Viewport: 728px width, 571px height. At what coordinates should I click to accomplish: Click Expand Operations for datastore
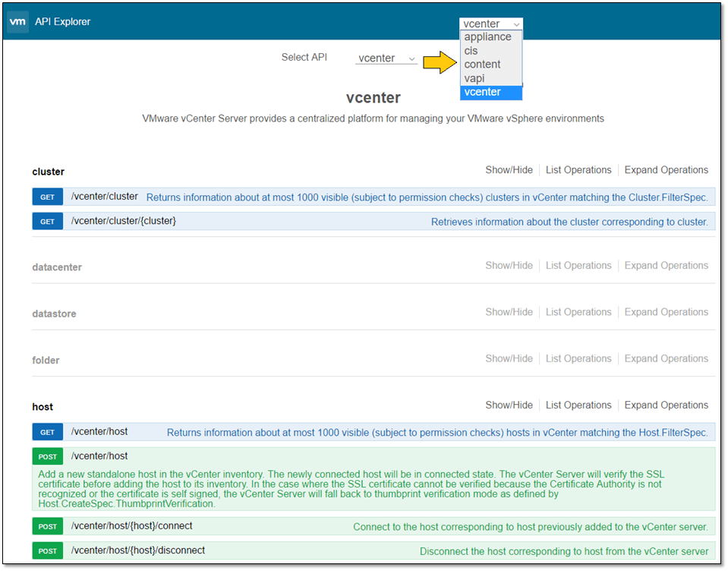pos(666,312)
